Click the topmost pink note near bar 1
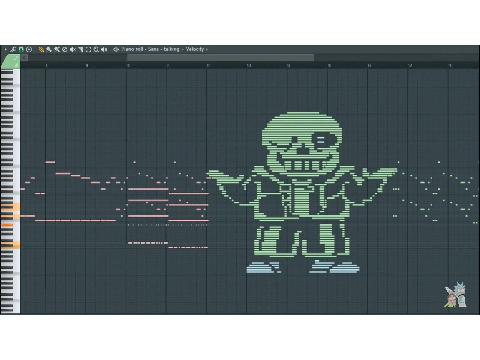This screenshot has height=360, width=480. [x=50, y=162]
